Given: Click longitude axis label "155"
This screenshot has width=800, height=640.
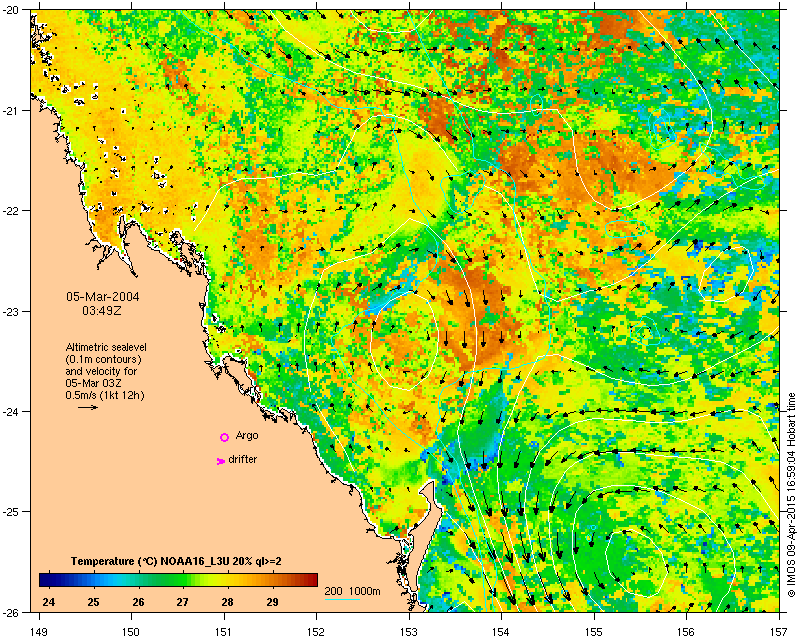Looking at the screenshot, I should tap(594, 631).
